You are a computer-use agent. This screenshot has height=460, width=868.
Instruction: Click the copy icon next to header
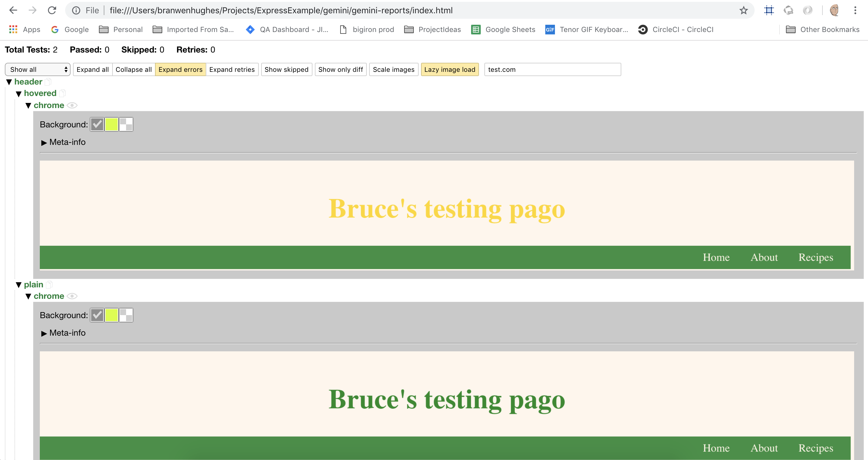click(48, 81)
